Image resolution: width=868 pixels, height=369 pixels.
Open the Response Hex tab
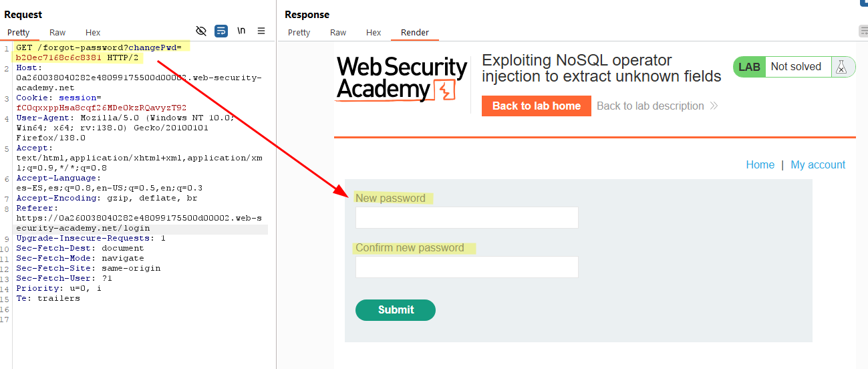(374, 32)
